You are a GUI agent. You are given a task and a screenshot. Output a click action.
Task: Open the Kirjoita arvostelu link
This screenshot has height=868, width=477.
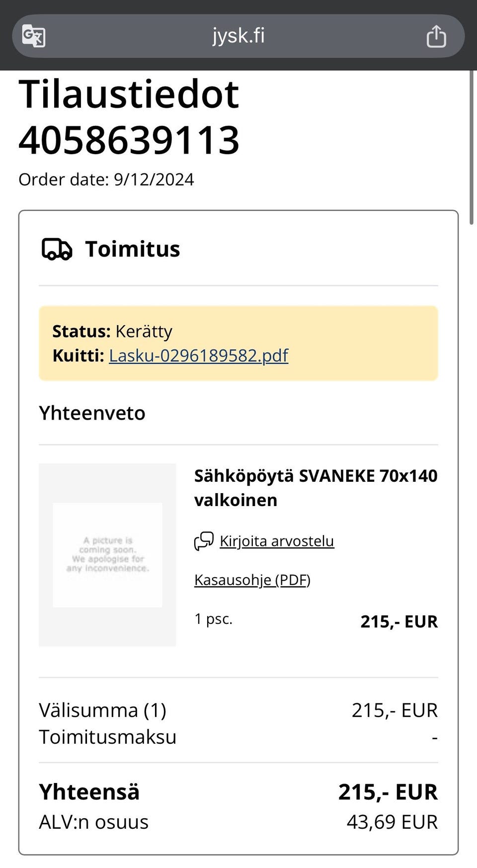(277, 541)
